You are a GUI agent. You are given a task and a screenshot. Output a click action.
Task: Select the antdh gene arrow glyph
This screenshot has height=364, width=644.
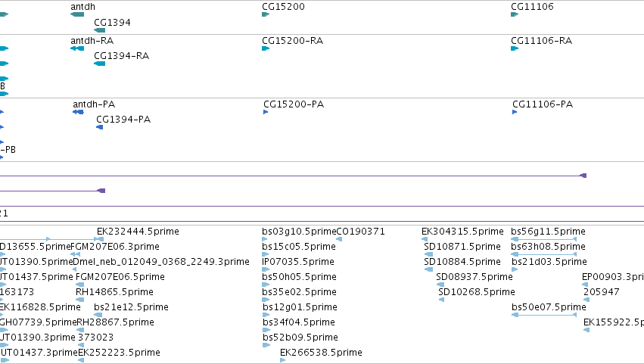coord(77,14)
